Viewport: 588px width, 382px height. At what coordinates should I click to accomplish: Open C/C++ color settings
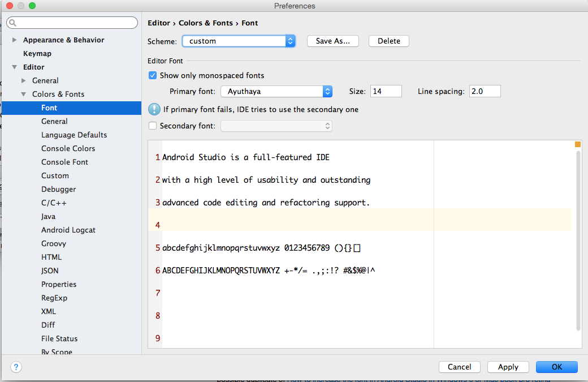pos(54,203)
